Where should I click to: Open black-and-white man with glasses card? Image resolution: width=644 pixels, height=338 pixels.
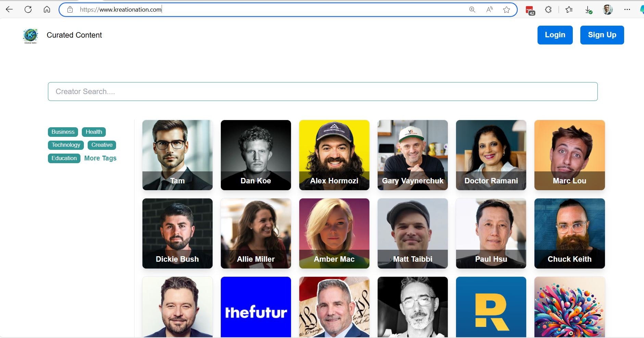click(413, 307)
